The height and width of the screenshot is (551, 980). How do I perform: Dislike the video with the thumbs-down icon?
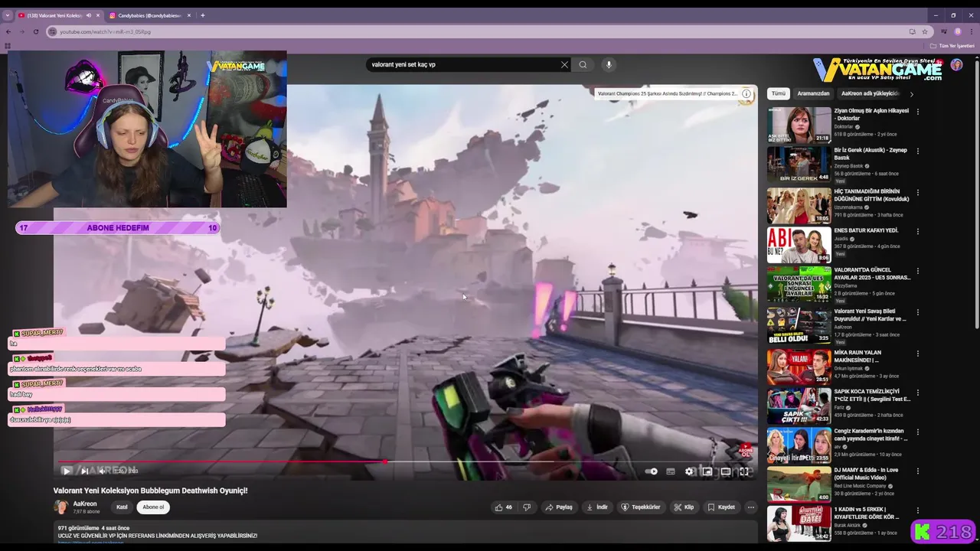526,507
